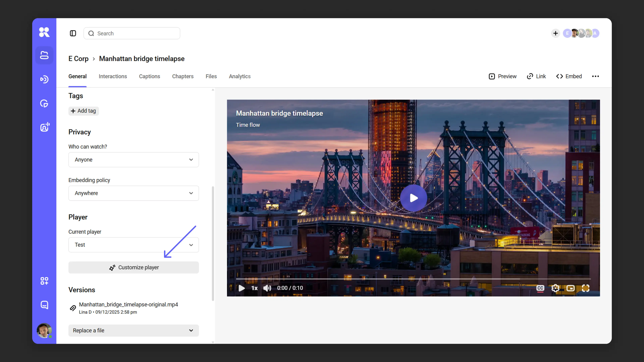This screenshot has height=362, width=644.
Task: Open the Current player dropdown
Action: tap(133, 245)
